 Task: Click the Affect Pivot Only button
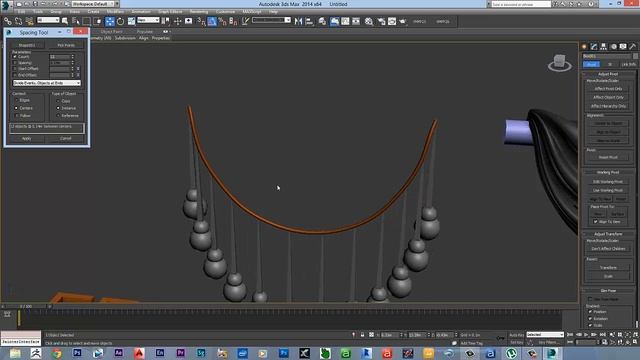[608, 89]
